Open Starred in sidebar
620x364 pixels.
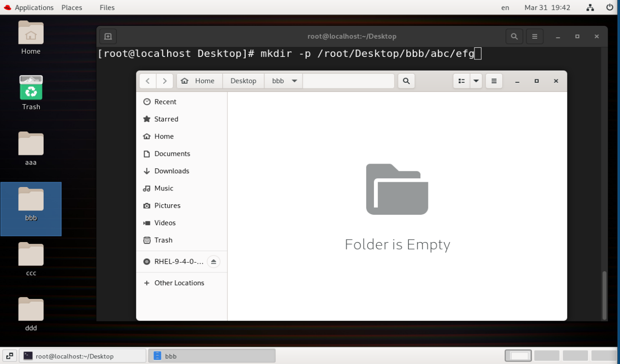point(182,119)
